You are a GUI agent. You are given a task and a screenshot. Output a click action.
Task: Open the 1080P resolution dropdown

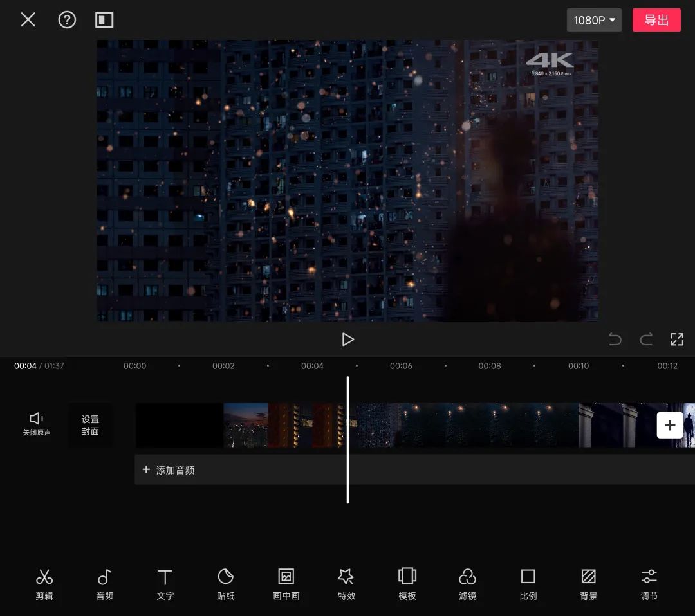pos(594,20)
